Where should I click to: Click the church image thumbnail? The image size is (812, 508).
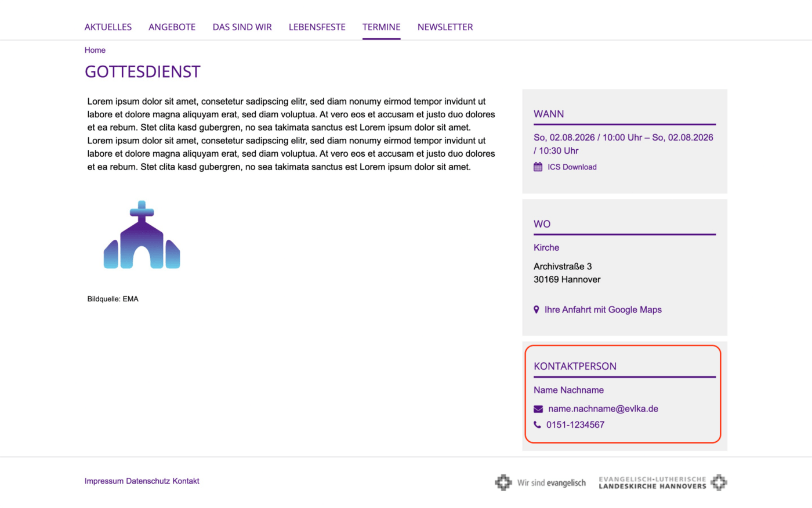(142, 235)
